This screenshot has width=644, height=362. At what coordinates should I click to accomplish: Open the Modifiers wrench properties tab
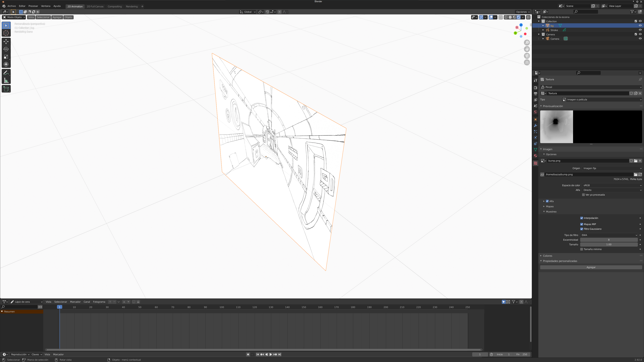click(x=535, y=125)
